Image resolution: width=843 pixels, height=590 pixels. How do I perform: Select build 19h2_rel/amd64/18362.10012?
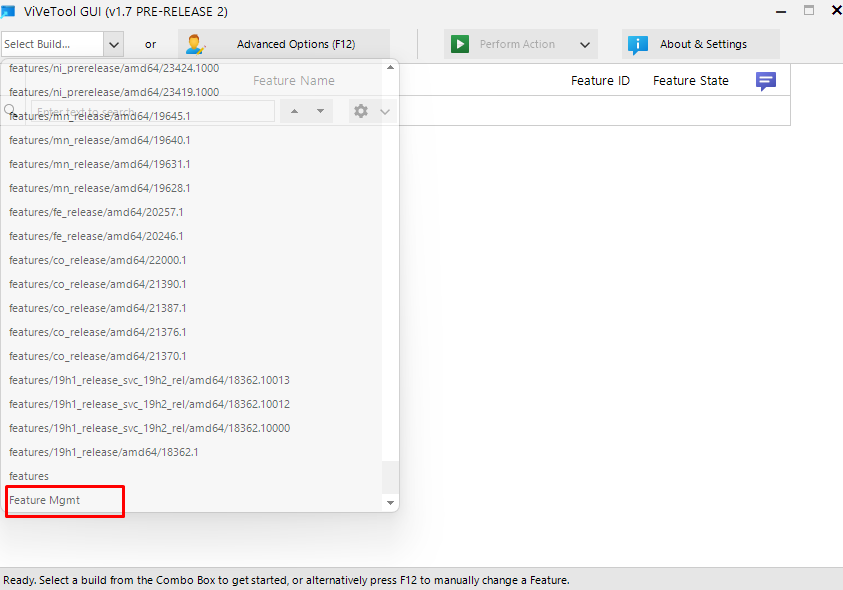click(x=149, y=404)
